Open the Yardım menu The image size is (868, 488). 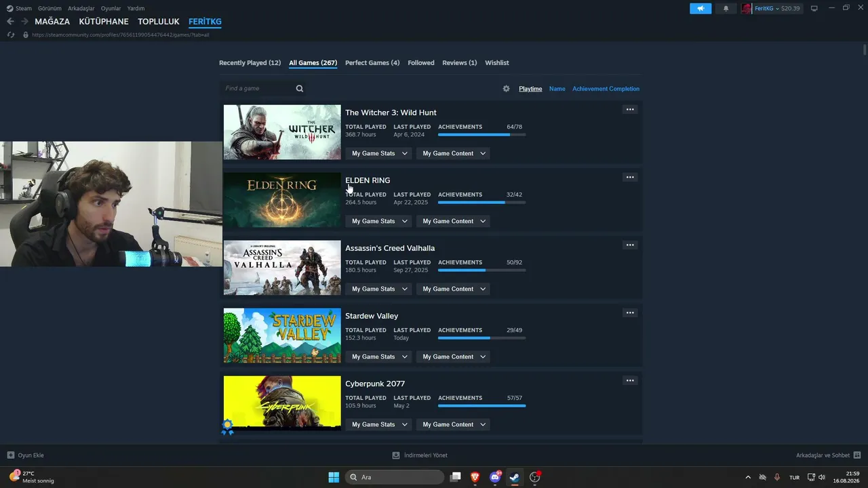pos(136,9)
